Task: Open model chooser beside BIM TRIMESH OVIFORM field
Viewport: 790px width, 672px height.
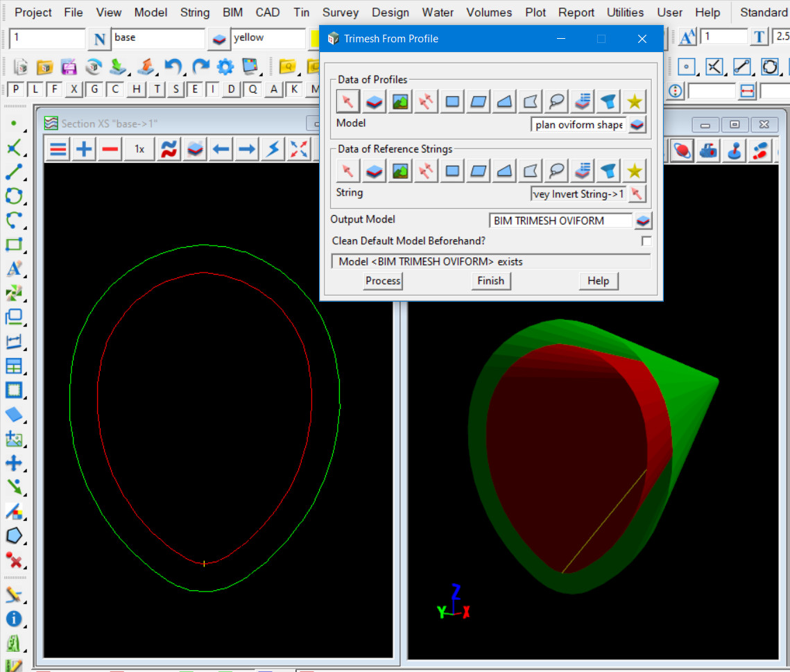Action: [x=644, y=221]
